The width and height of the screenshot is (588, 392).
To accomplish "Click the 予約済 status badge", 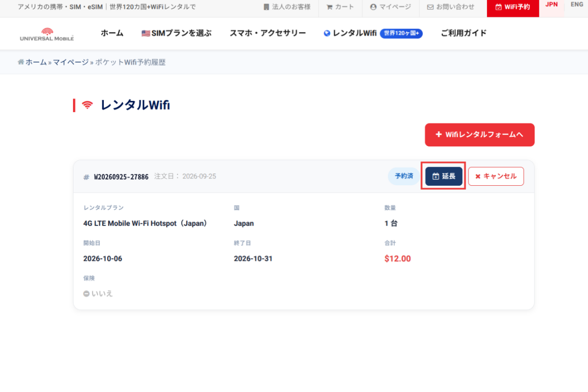I will coord(404,176).
